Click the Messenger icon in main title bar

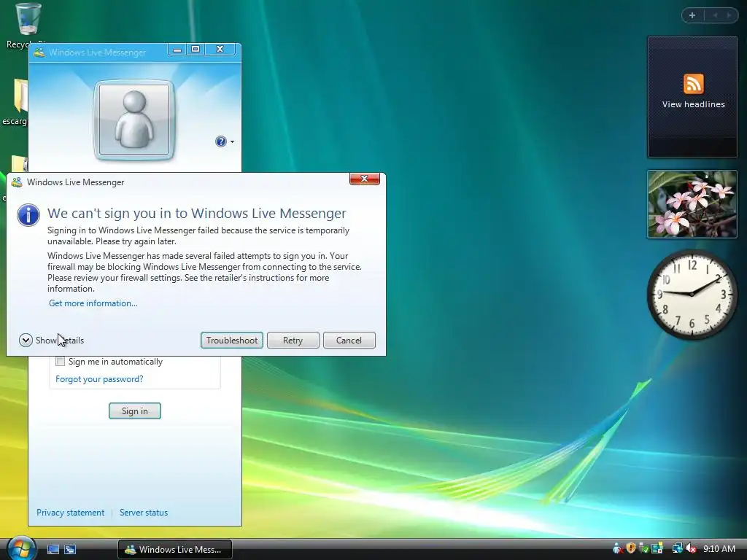39,52
